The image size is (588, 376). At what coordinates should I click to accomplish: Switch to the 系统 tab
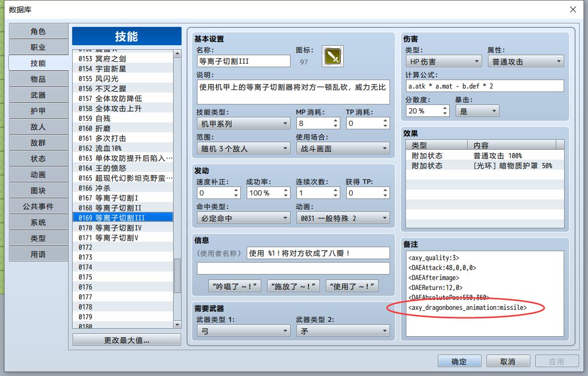[39, 223]
